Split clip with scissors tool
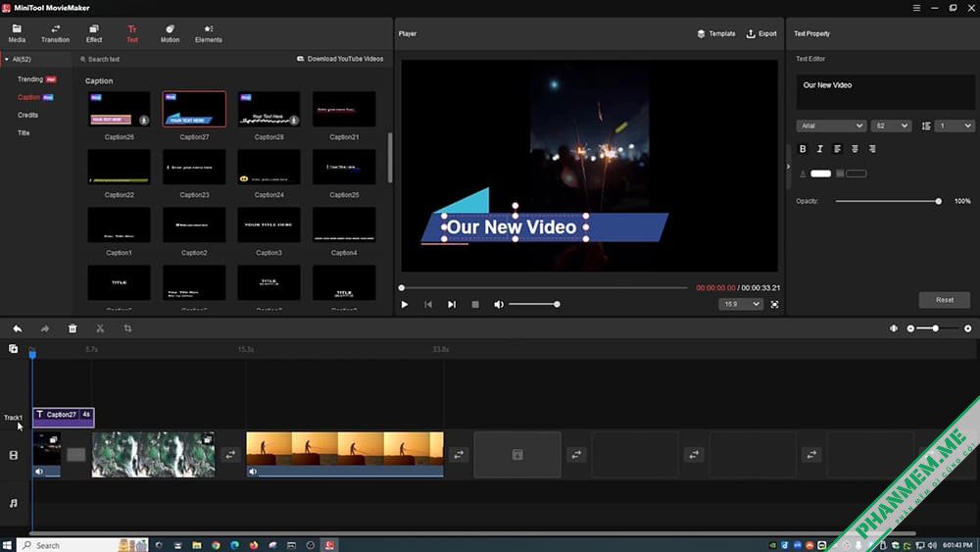 (x=100, y=328)
